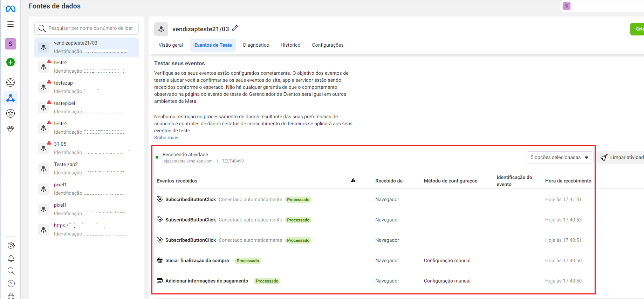
Task: Switch to the Diagnóstico tab
Action: (x=256, y=45)
